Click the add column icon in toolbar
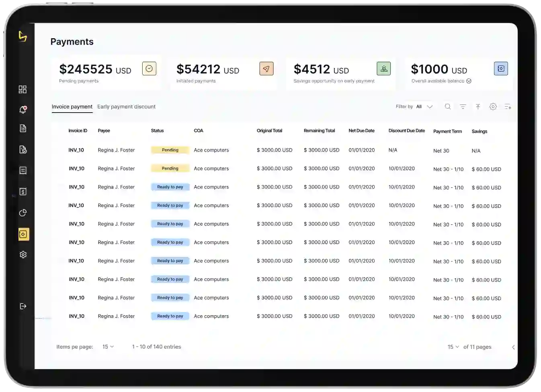 tap(508, 107)
